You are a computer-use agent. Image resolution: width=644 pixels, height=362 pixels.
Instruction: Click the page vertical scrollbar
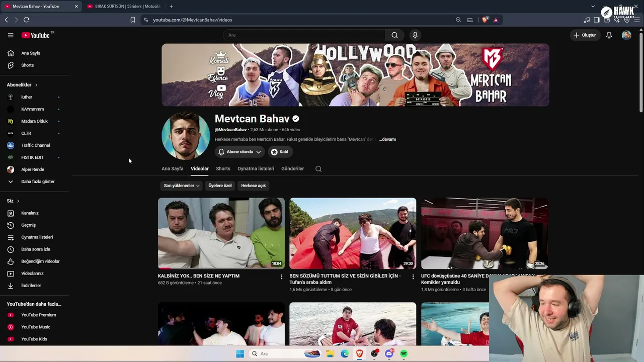pos(641,72)
